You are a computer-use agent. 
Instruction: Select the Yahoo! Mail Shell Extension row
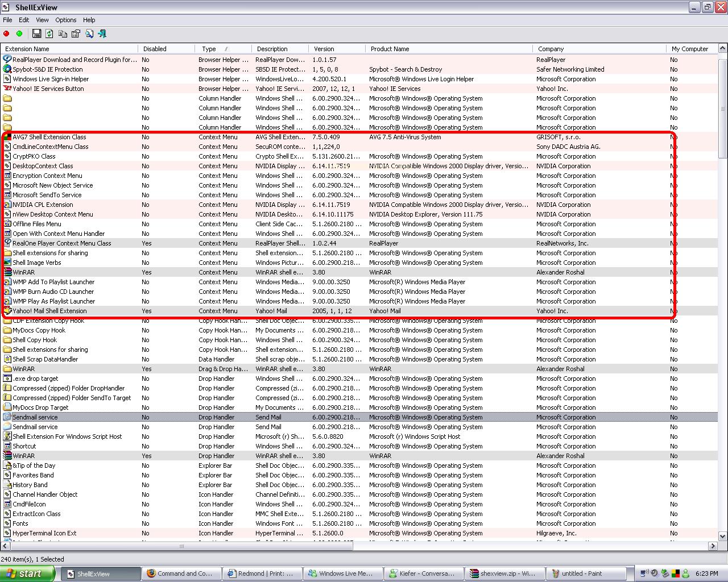49,311
